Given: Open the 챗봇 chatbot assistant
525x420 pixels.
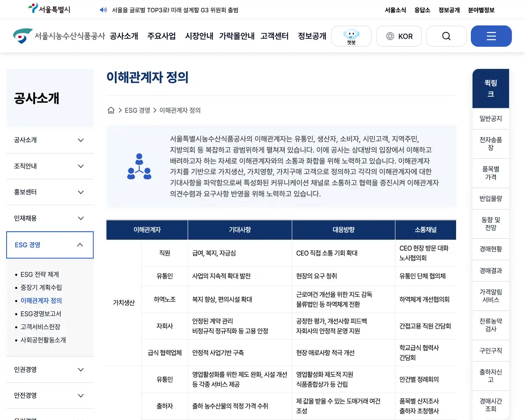Looking at the screenshot, I should tap(352, 36).
